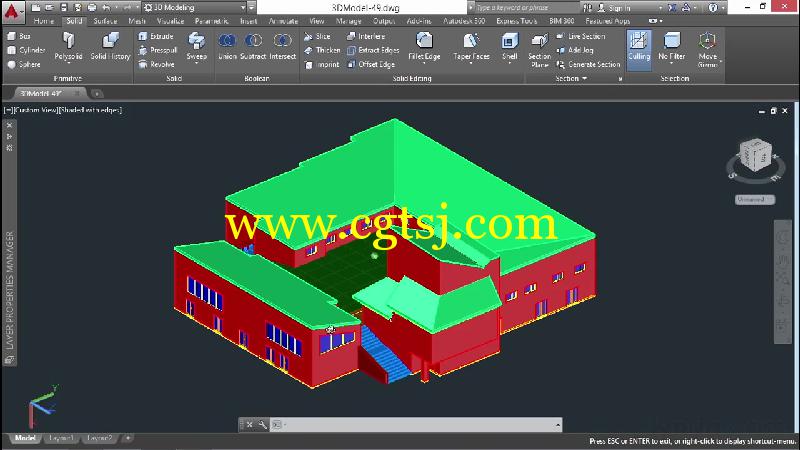Viewport: 800px width, 450px height.
Task: Activate the Taper Faces tool
Action: point(471,46)
